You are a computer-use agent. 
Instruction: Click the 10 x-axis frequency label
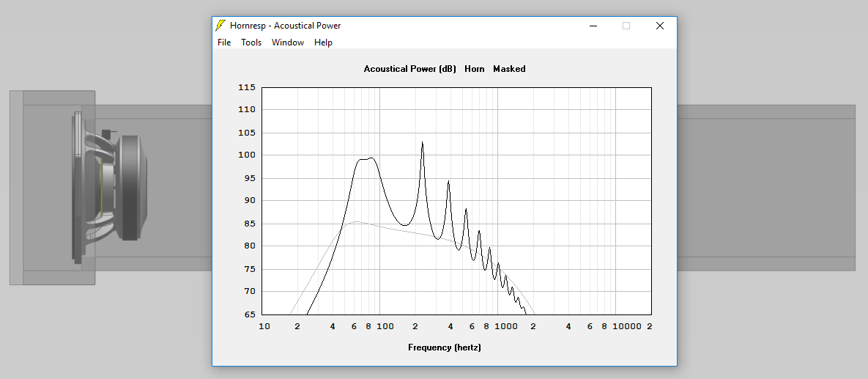264,326
